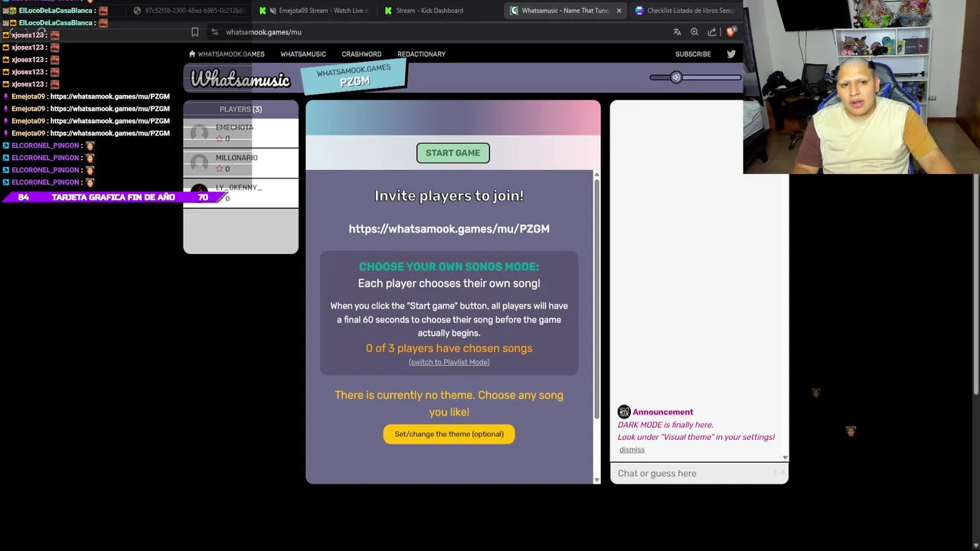Click the star icon under MILLONARIO
The image size is (980, 551).
coord(219,169)
